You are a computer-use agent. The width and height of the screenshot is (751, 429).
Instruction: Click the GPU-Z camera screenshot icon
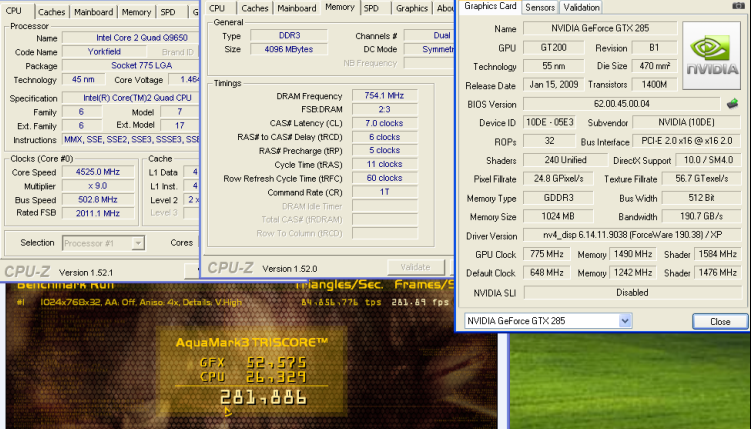pos(739,5)
